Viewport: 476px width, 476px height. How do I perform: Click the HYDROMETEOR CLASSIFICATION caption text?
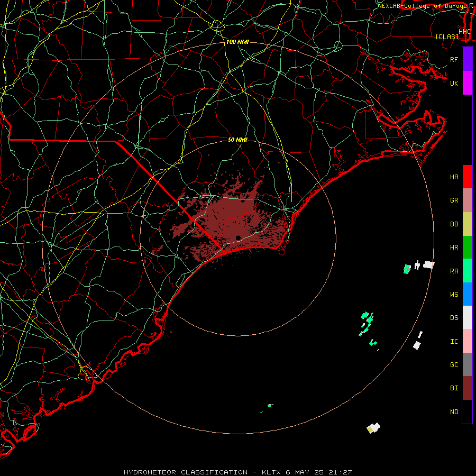coord(186,472)
